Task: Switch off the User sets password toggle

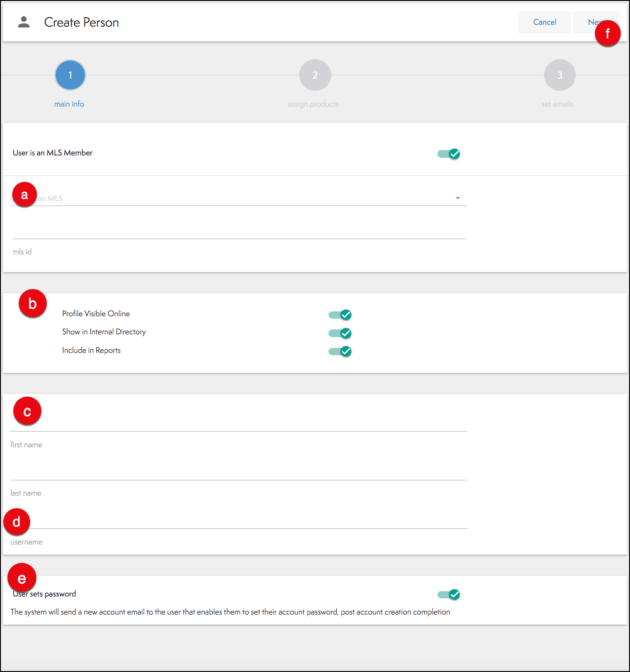Action: tap(449, 594)
